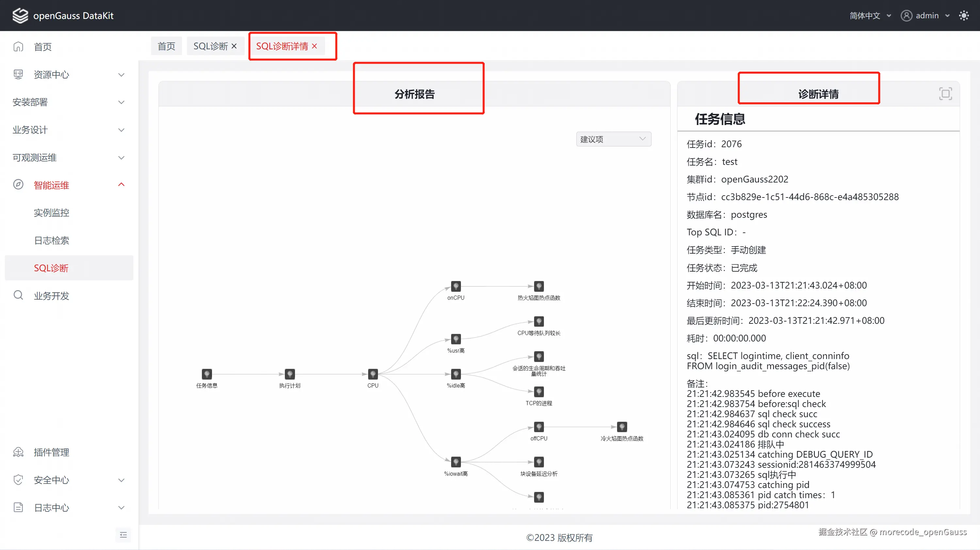The width and height of the screenshot is (980, 550).
Task: Click the CPU node icon in graph
Action: (372, 374)
